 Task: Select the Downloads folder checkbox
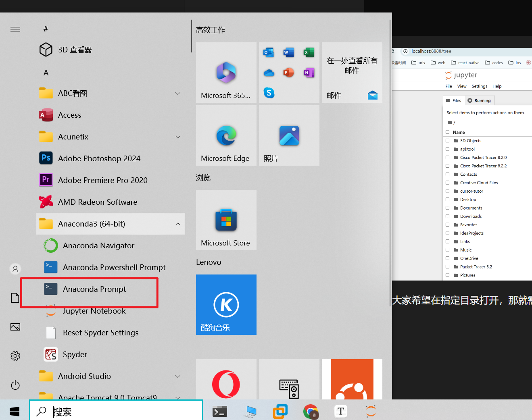(x=447, y=216)
